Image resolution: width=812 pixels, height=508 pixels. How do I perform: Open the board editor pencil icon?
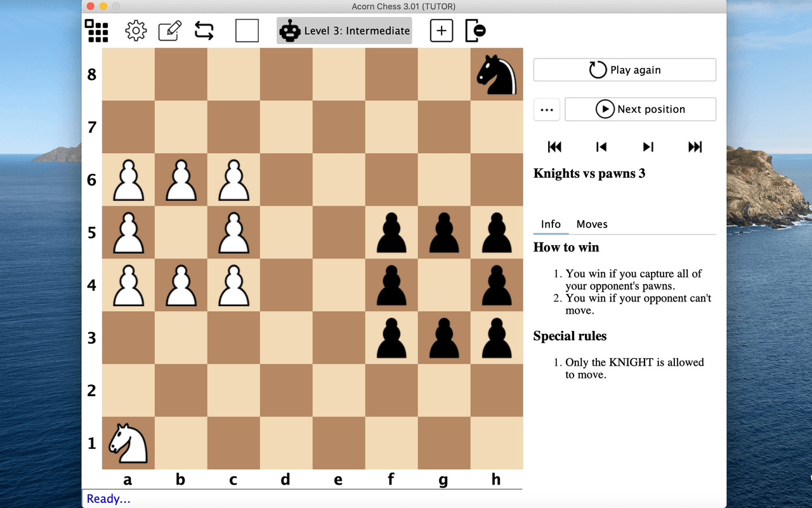169,30
